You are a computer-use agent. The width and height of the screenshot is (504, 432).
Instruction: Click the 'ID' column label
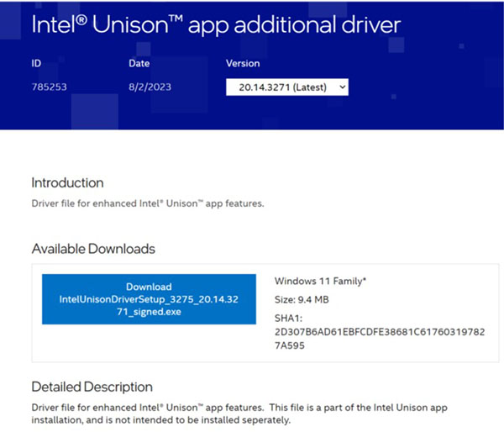[x=36, y=63]
